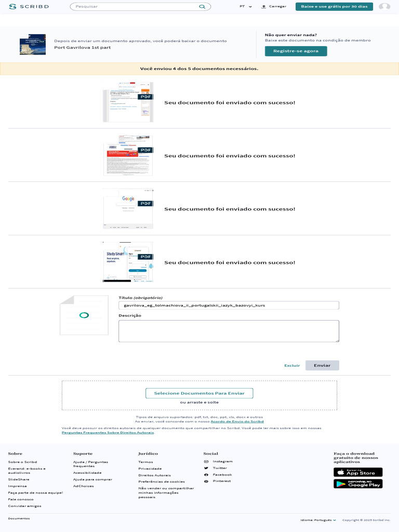Click the Enviar button

322,365
